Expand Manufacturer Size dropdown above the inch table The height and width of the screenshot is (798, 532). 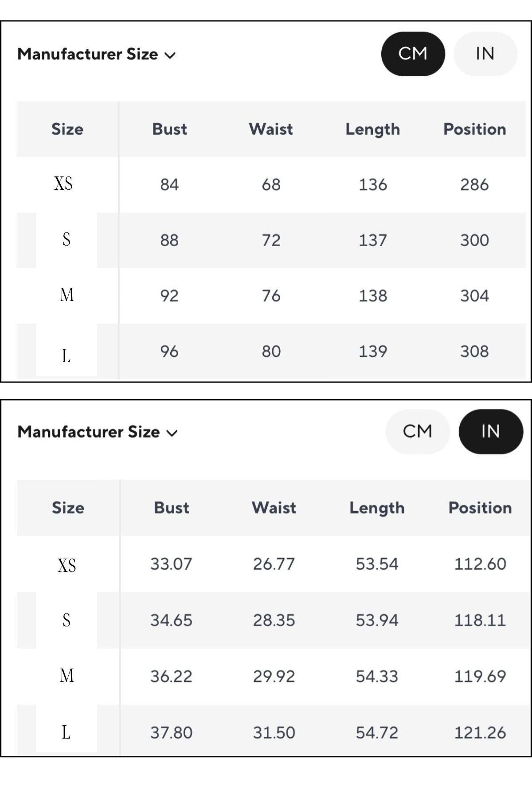[98, 432]
